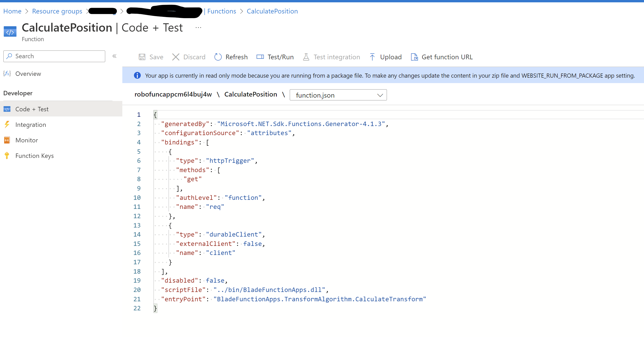Image resolution: width=644 pixels, height=337 pixels.
Task: Collapse the sidebar with the double chevron
Action: click(114, 56)
